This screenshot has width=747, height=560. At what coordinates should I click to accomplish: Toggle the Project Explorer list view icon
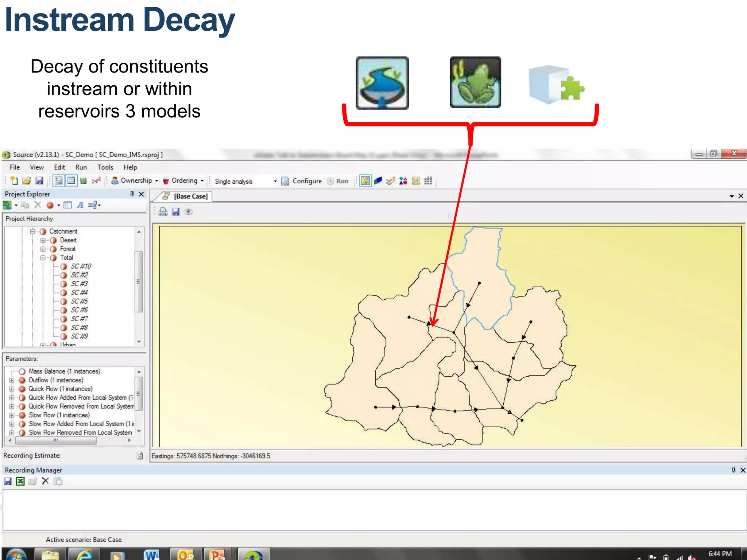(58, 180)
